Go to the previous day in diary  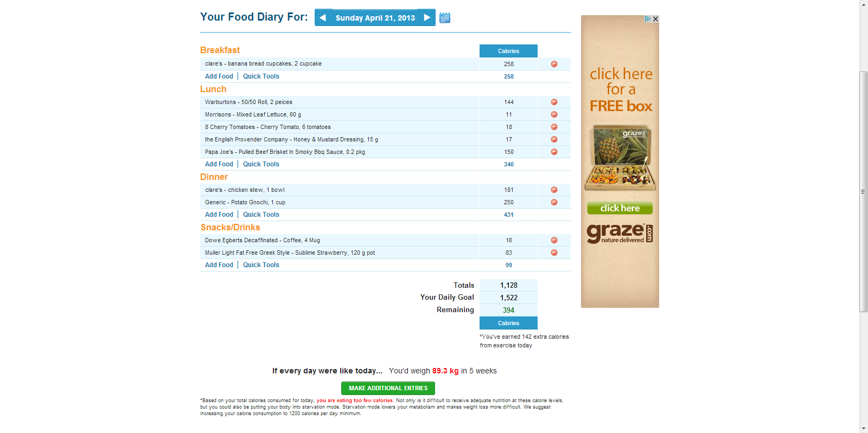[323, 17]
